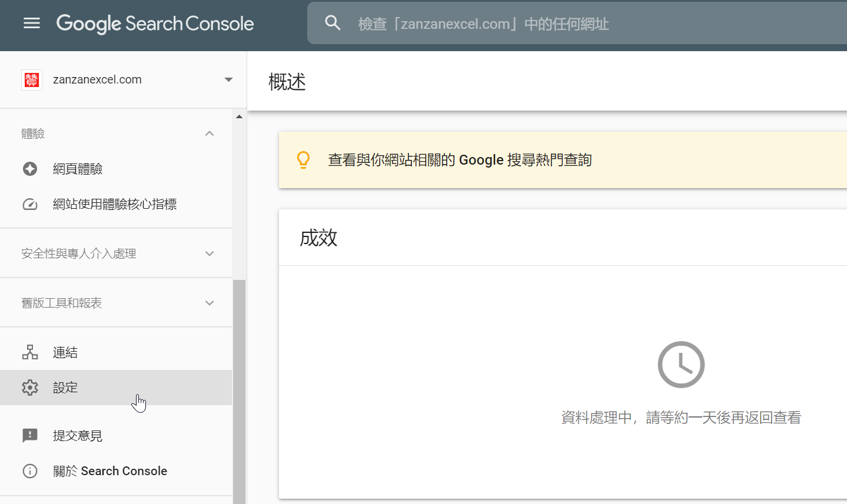Expand the 舊版工具和報表 section
Image resolution: width=847 pixels, height=504 pixels.
(210, 303)
